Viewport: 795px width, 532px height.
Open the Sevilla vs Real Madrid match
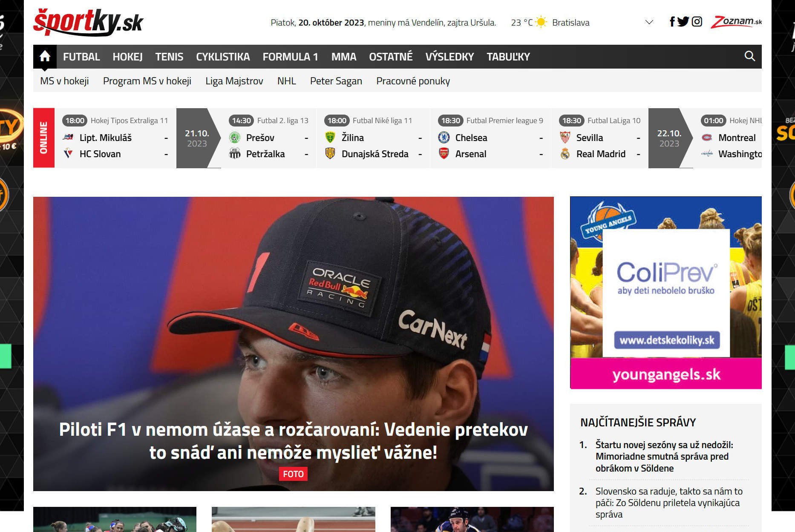pyautogui.click(x=600, y=138)
